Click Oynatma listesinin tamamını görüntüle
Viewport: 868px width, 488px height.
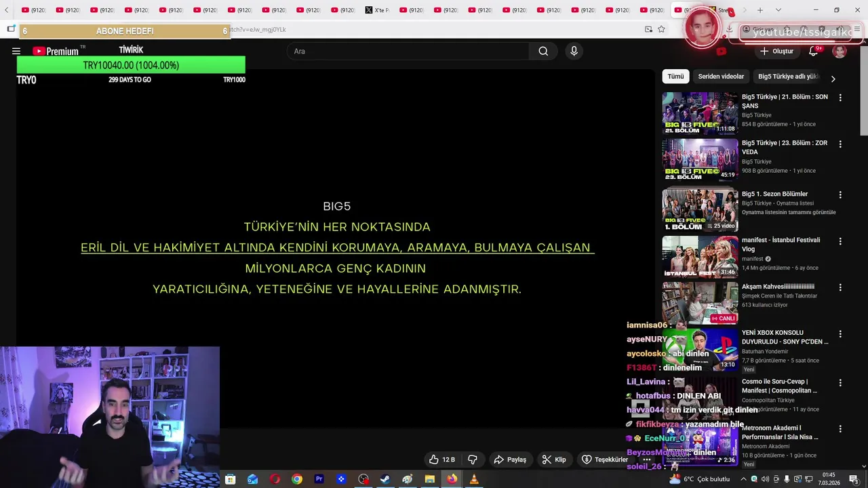point(789,212)
